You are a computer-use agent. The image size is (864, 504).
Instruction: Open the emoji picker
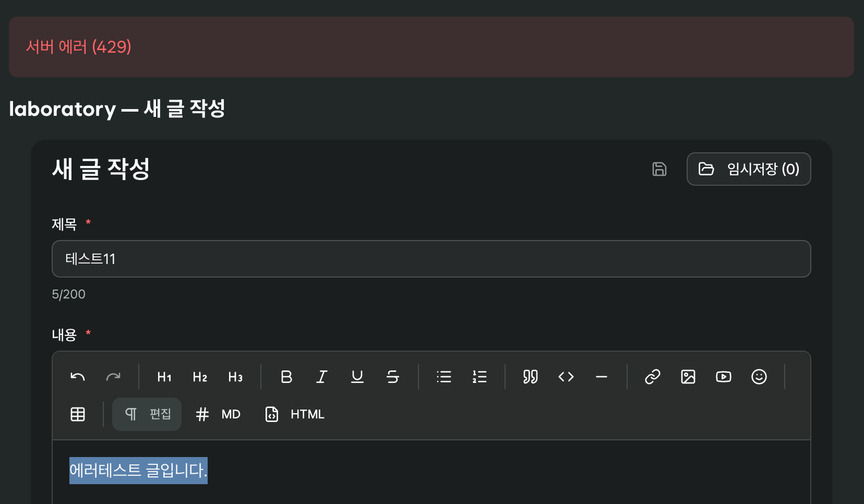tap(759, 377)
